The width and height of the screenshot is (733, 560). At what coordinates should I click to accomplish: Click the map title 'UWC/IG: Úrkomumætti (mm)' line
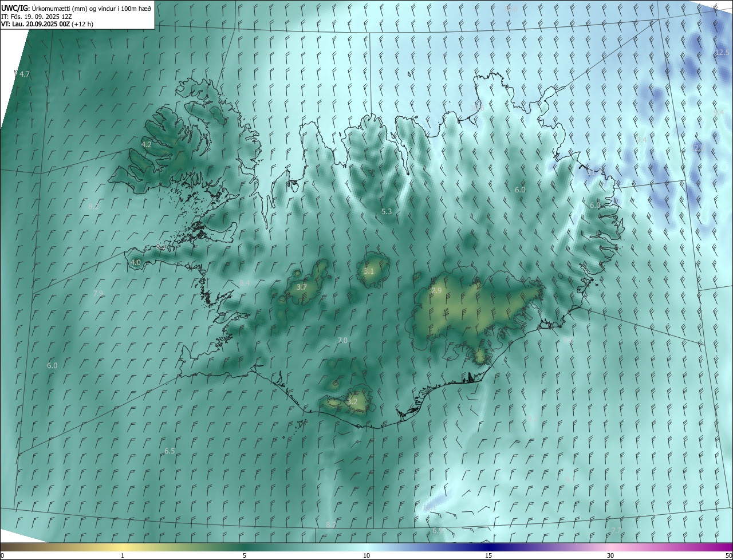click(76, 8)
